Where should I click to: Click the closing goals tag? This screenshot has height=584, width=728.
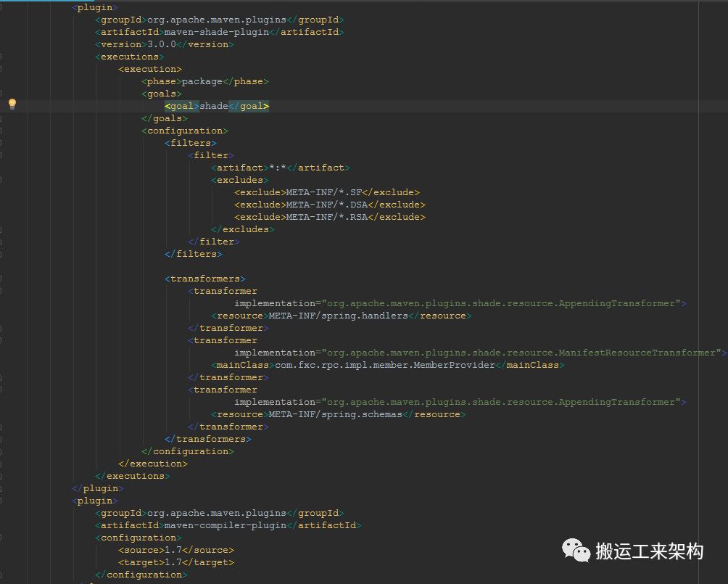(165, 118)
